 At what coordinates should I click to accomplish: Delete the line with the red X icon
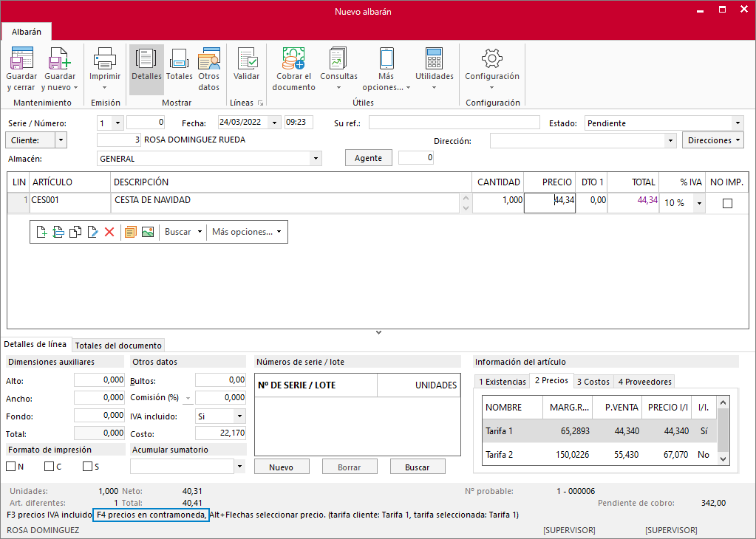click(109, 232)
